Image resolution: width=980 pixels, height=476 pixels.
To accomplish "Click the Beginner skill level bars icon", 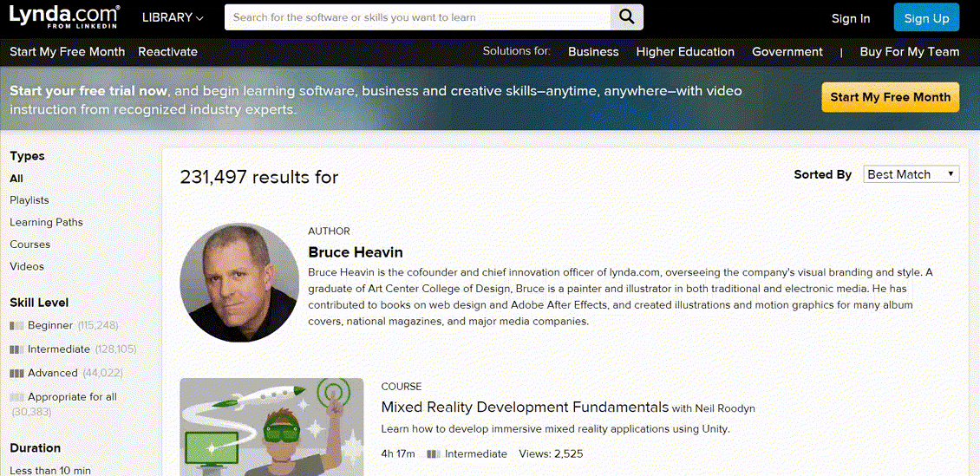I will click(x=16, y=326).
